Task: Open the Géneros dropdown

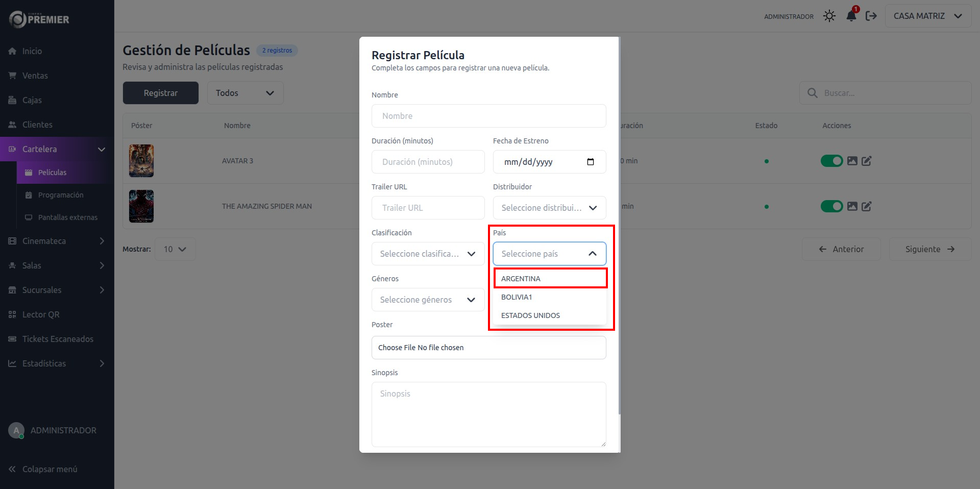Action: (x=428, y=300)
